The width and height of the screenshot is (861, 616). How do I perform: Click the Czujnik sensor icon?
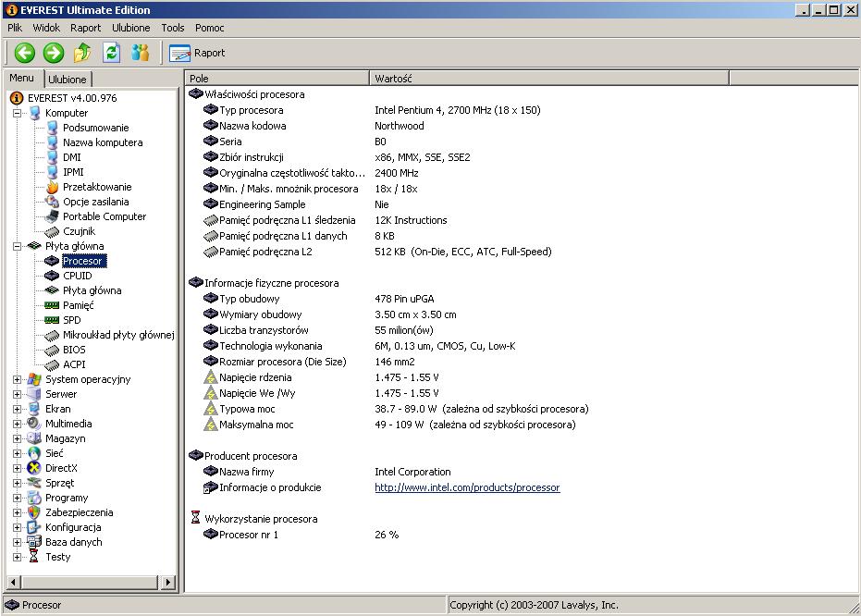coord(52,231)
